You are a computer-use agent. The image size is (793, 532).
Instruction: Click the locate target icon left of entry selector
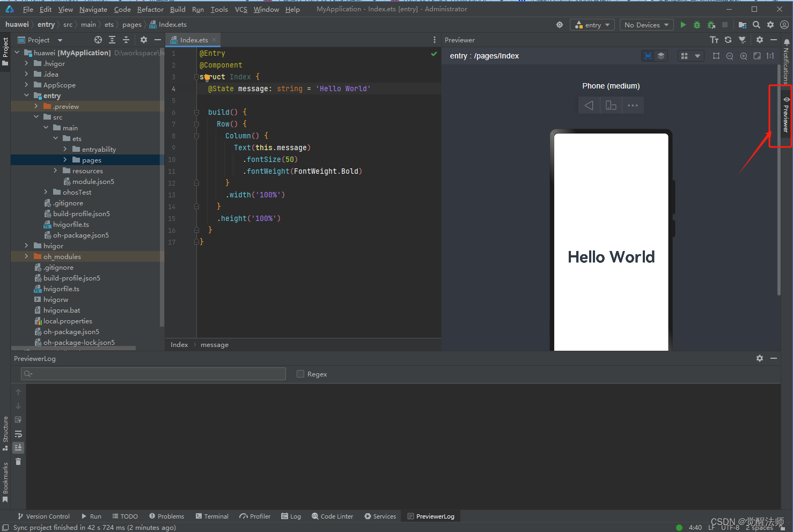click(560, 25)
